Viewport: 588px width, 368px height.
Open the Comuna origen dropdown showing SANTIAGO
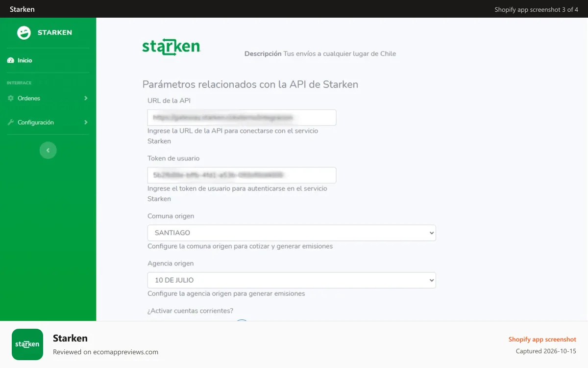point(292,233)
